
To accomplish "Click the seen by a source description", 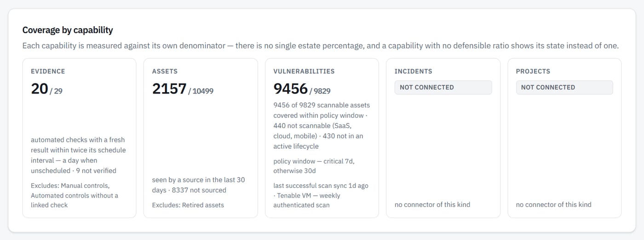I will click(x=199, y=185).
